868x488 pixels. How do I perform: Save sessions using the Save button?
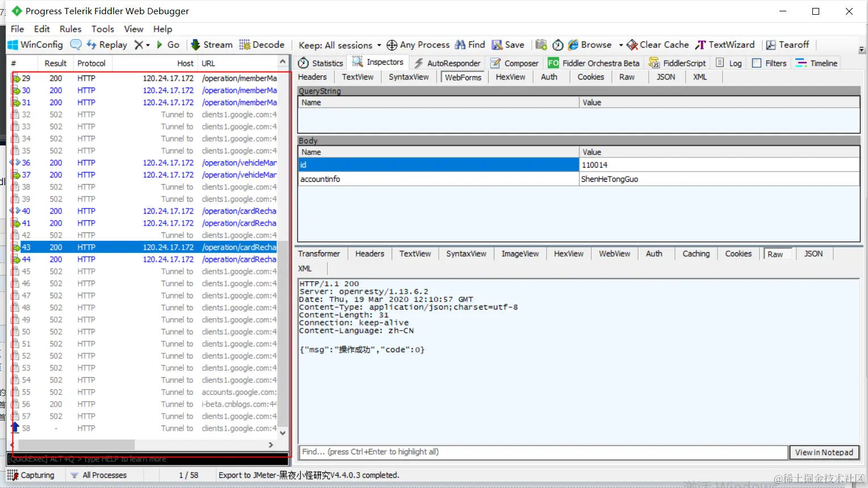coord(508,45)
